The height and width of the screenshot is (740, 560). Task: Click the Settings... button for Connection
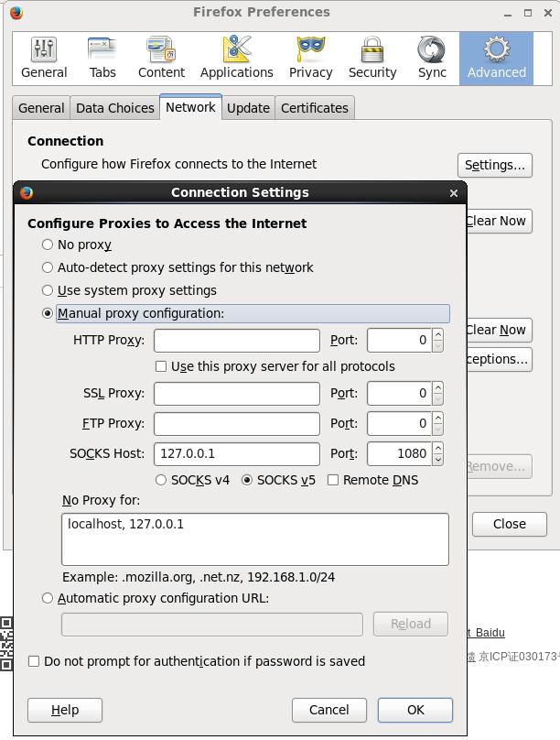coord(494,165)
